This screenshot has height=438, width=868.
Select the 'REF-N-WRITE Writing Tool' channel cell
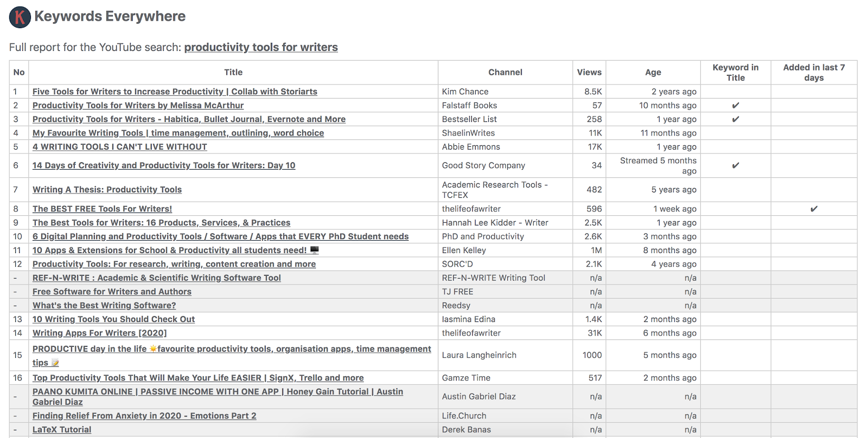point(505,278)
